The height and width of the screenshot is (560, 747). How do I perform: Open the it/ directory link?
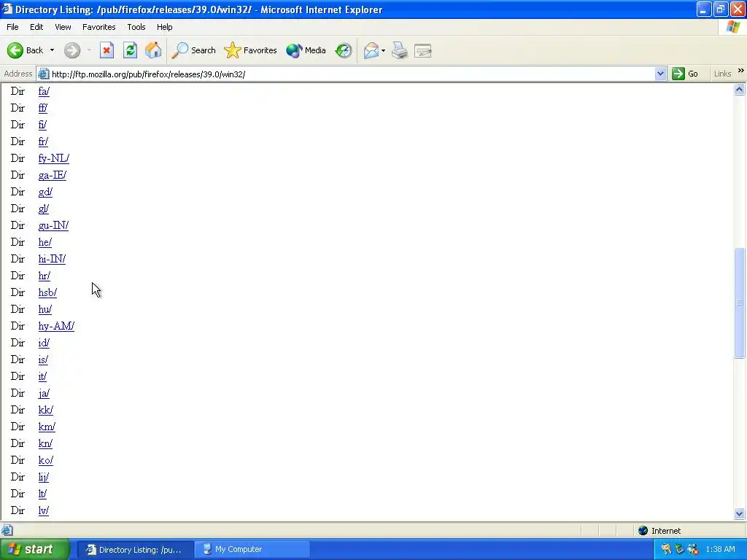tap(42, 377)
